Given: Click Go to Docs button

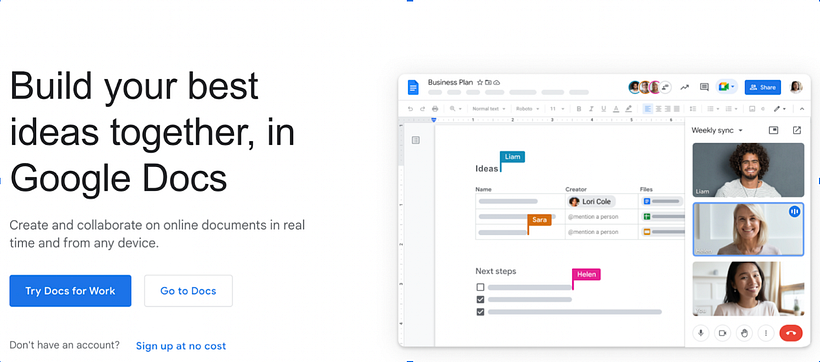Looking at the screenshot, I should click(x=188, y=291).
